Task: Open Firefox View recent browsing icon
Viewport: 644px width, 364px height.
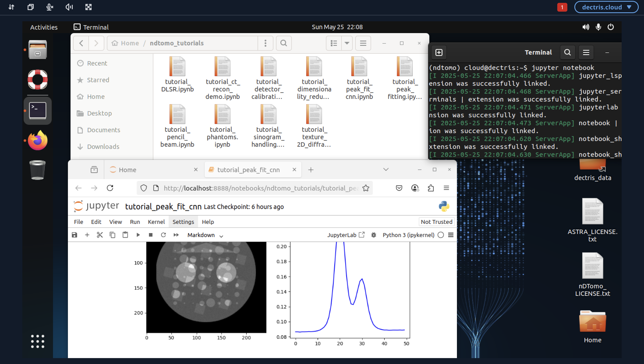Action: [x=94, y=170]
